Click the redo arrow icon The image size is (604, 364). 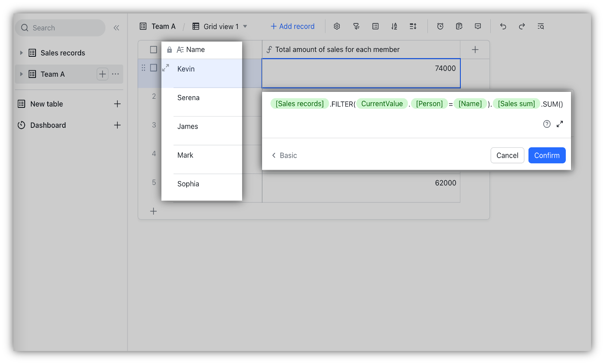[522, 26]
